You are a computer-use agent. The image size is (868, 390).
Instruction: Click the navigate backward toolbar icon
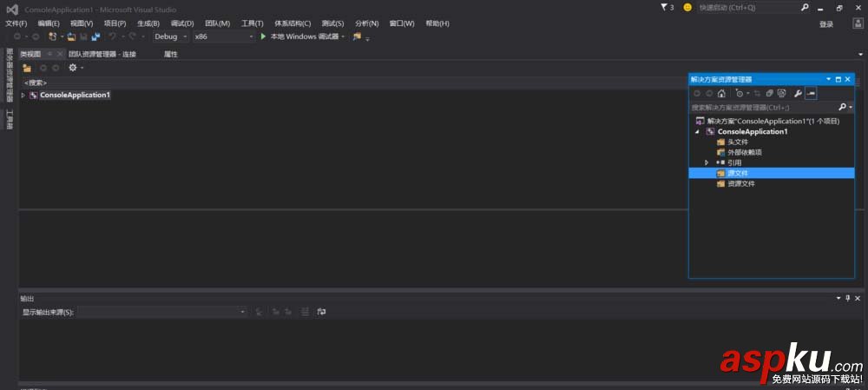[17, 36]
